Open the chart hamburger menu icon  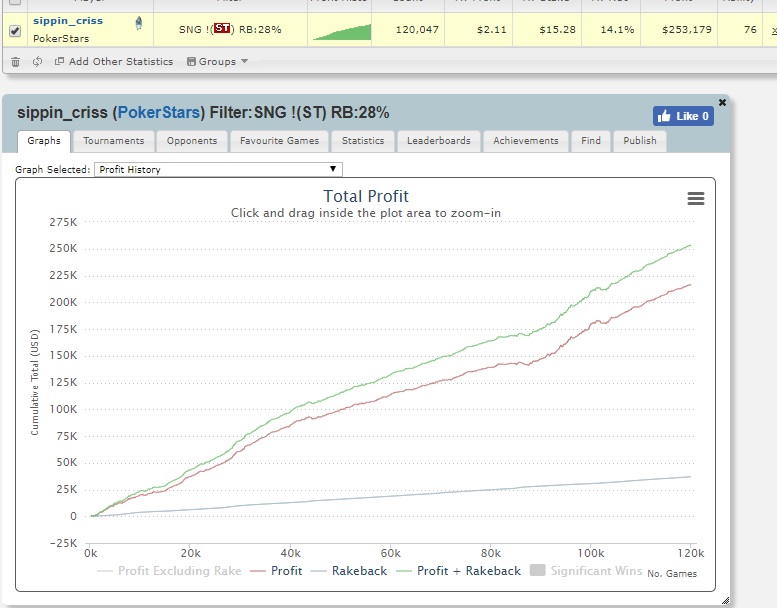click(x=696, y=199)
